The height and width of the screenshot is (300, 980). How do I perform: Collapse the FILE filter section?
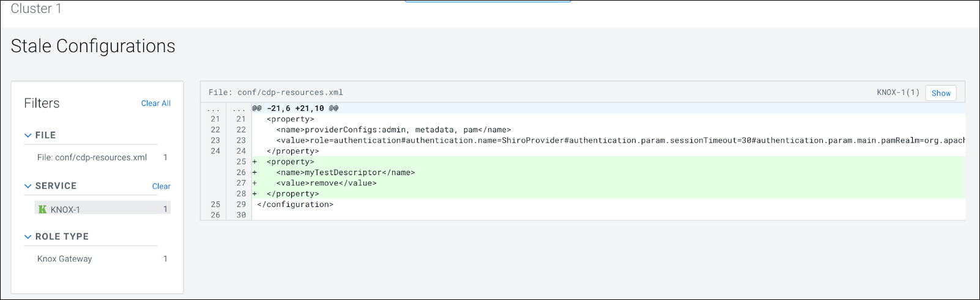point(28,135)
